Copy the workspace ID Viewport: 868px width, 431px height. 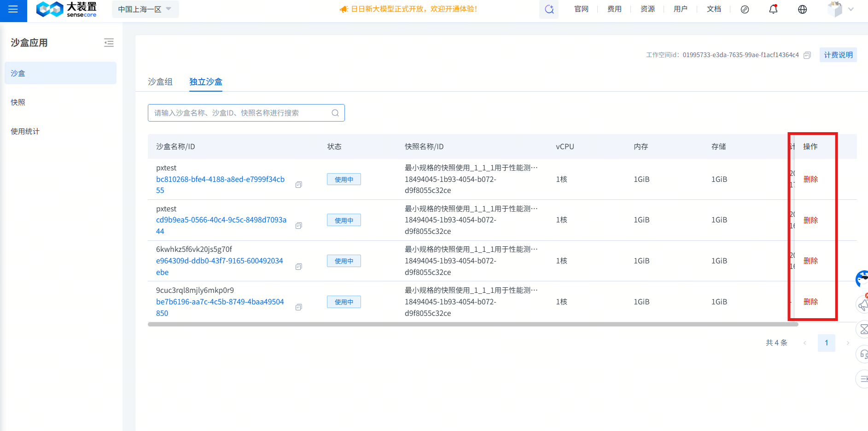tap(807, 55)
